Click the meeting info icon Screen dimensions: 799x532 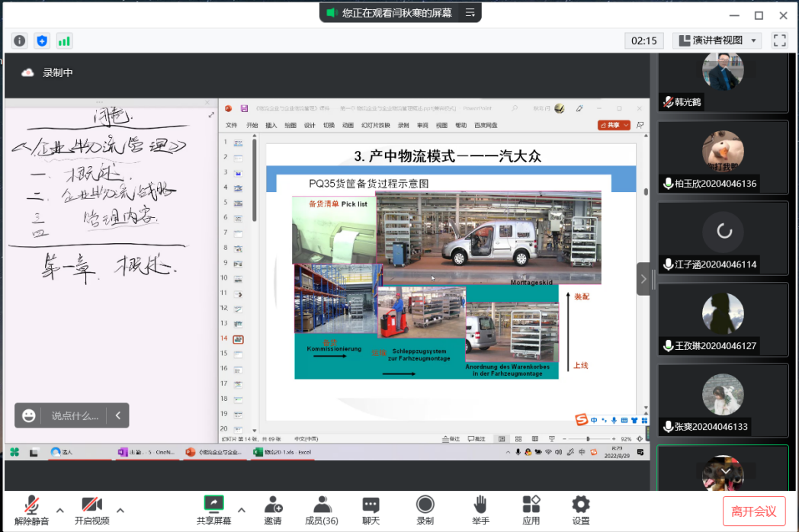[20, 40]
